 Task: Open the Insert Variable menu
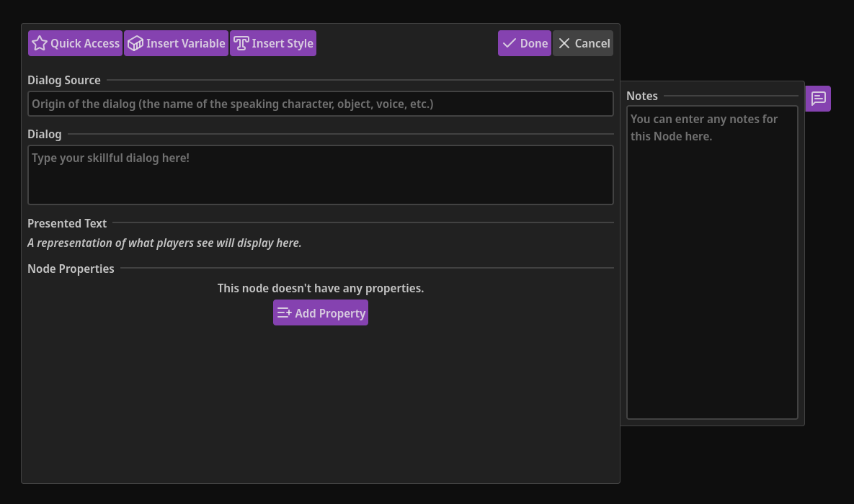click(177, 43)
